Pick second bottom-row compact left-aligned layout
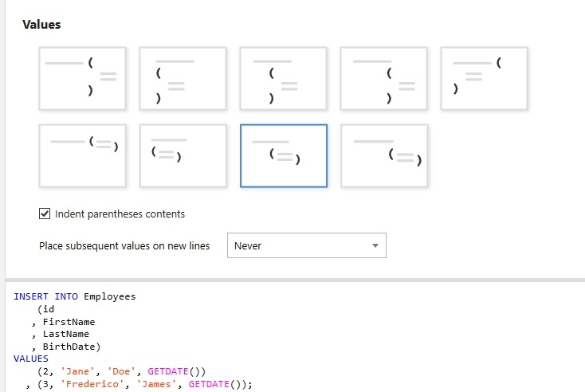This screenshot has width=585, height=392. click(x=183, y=155)
